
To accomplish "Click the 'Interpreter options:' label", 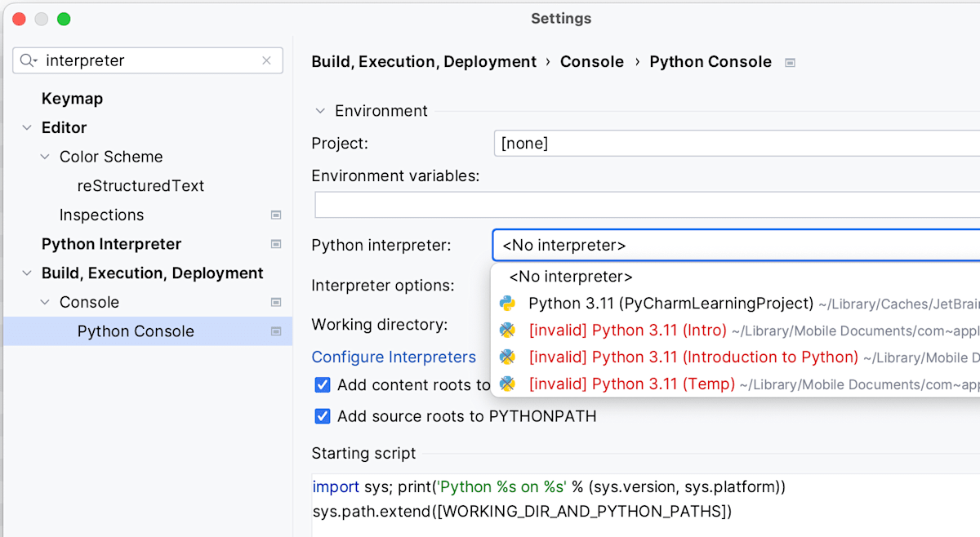I will (x=382, y=286).
